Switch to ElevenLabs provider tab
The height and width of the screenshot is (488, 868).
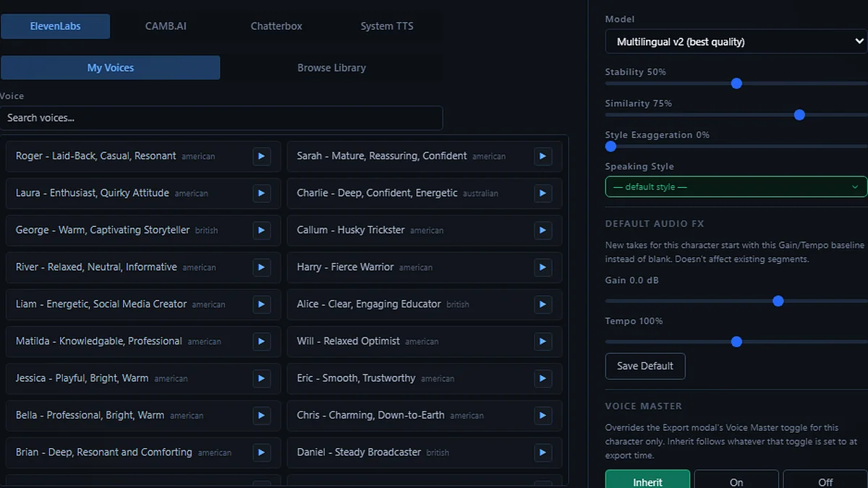(x=56, y=26)
